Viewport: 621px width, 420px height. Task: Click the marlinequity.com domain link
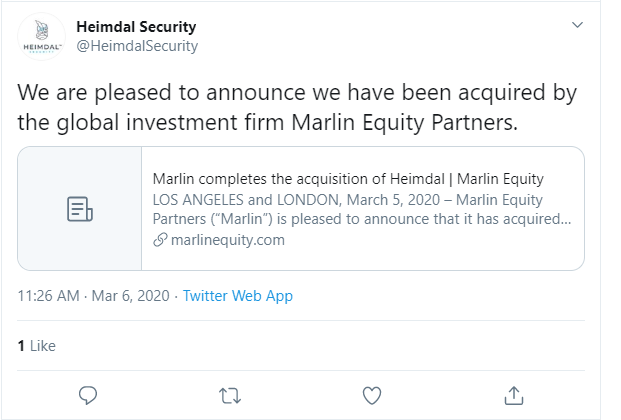(x=227, y=240)
